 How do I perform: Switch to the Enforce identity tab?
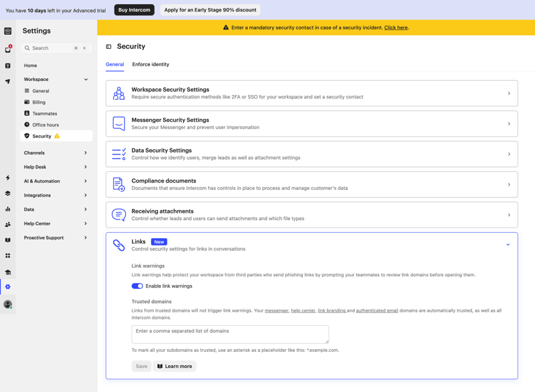pyautogui.click(x=150, y=64)
